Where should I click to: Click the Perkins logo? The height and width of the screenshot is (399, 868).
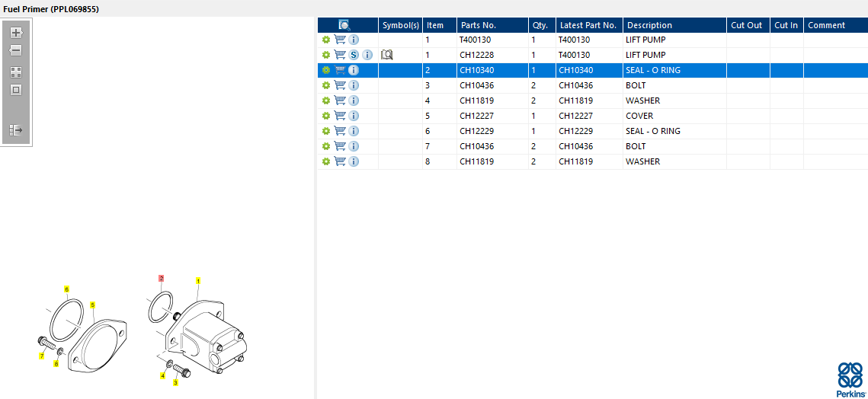(850, 379)
